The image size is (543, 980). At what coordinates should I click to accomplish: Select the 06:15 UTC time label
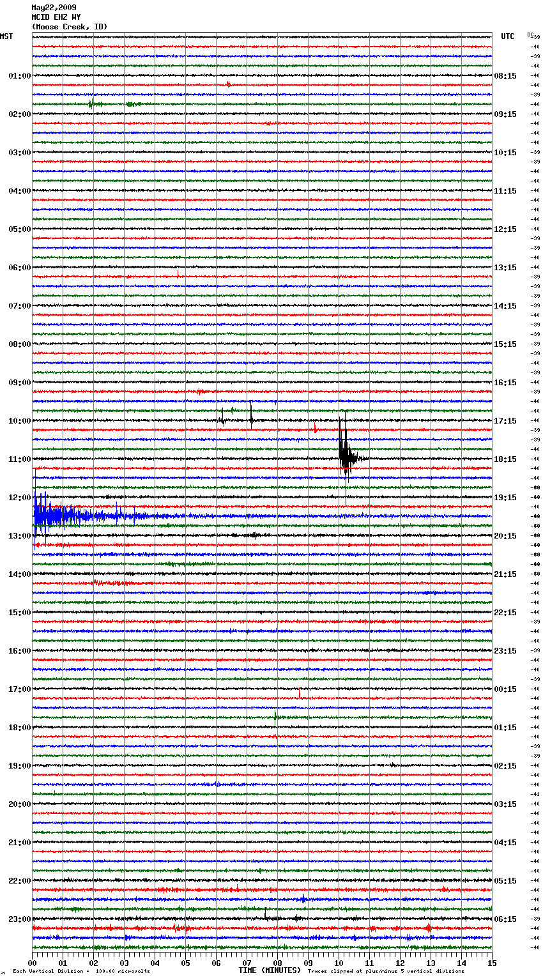click(x=505, y=919)
